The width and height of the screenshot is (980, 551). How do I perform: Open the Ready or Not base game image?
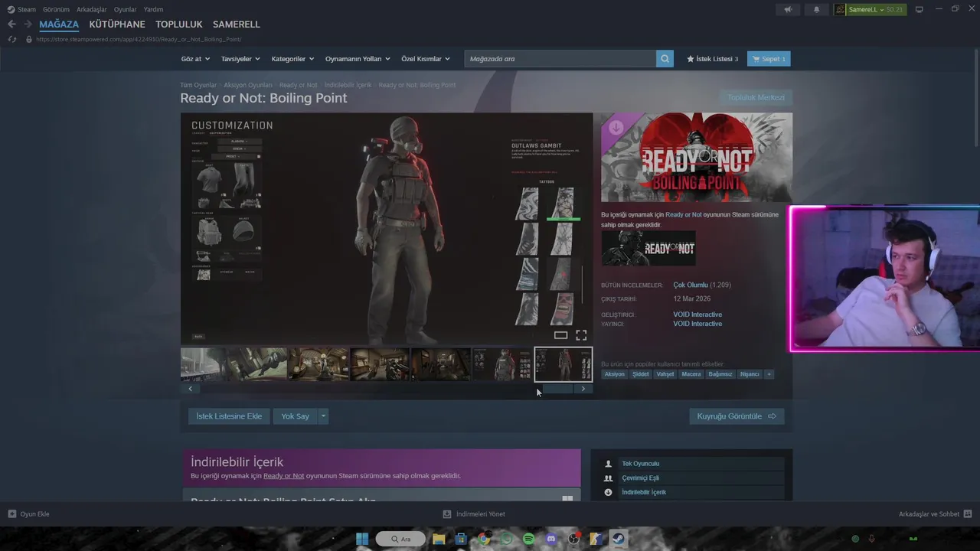click(648, 249)
